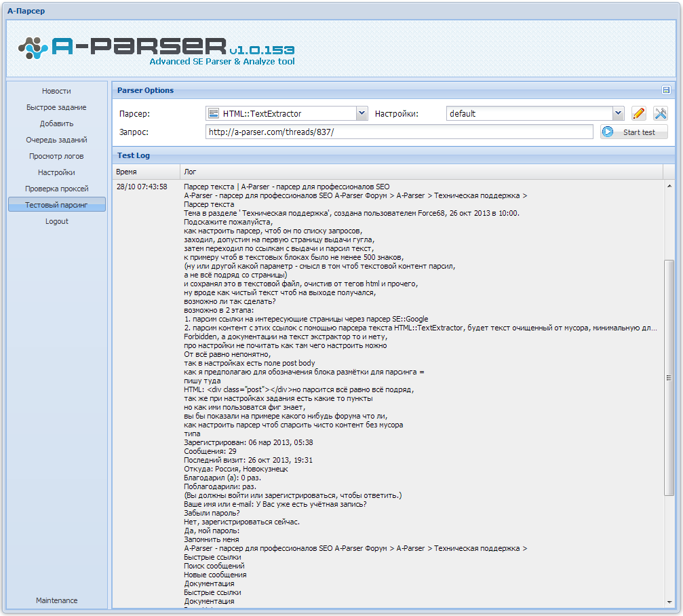Expand the Парсер dropdown arrow
This screenshot has height=616, width=683.
click(362, 114)
